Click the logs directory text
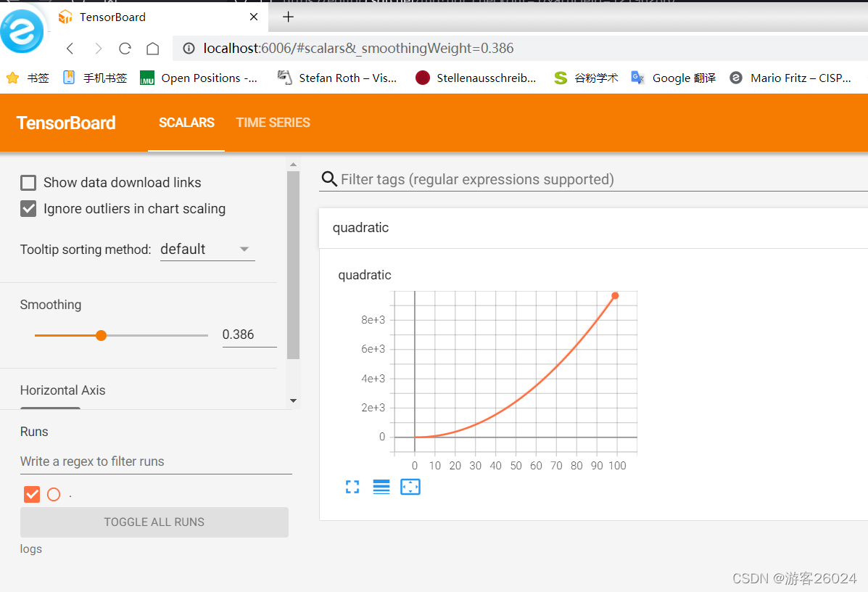868x592 pixels. (x=31, y=548)
